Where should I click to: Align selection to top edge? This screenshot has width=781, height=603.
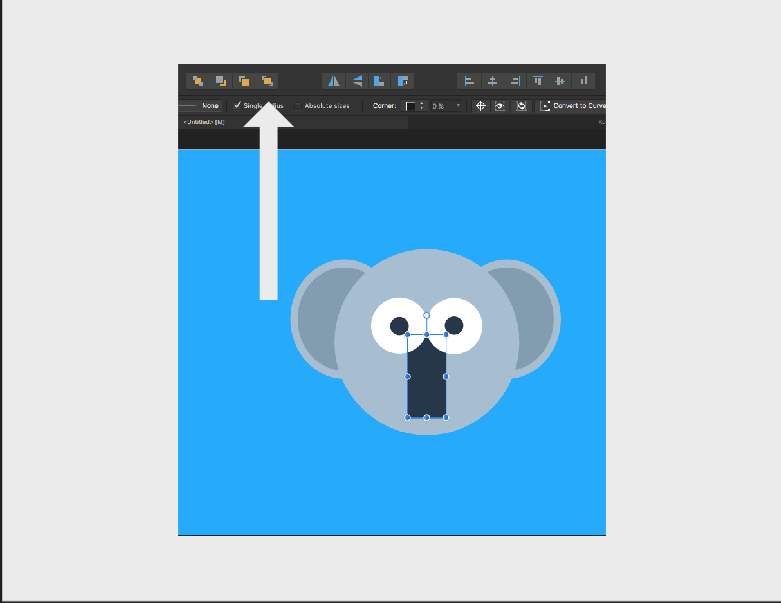tap(538, 81)
